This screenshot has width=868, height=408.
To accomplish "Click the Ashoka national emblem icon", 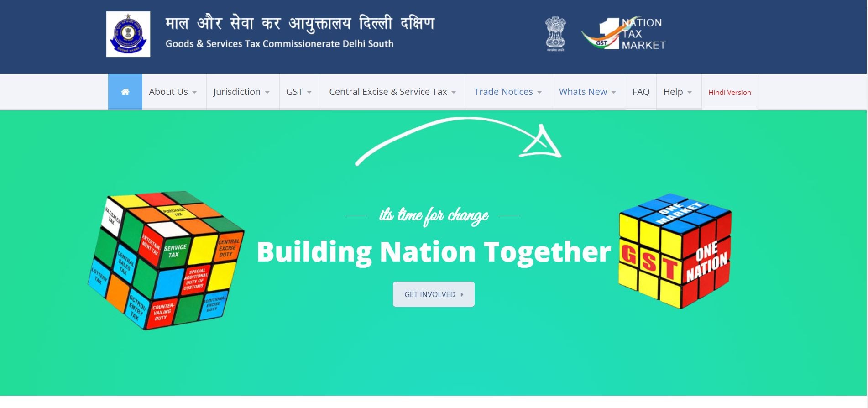I will click(555, 34).
